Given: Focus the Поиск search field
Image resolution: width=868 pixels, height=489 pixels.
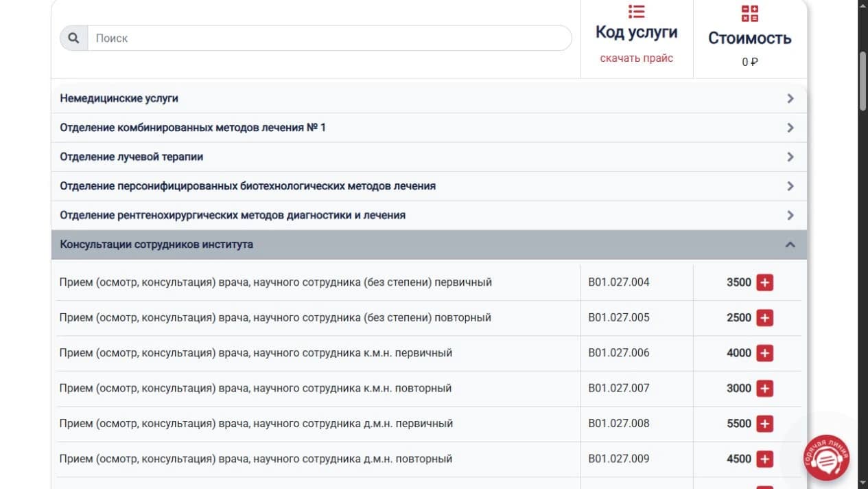Looking at the screenshot, I should pos(329,38).
